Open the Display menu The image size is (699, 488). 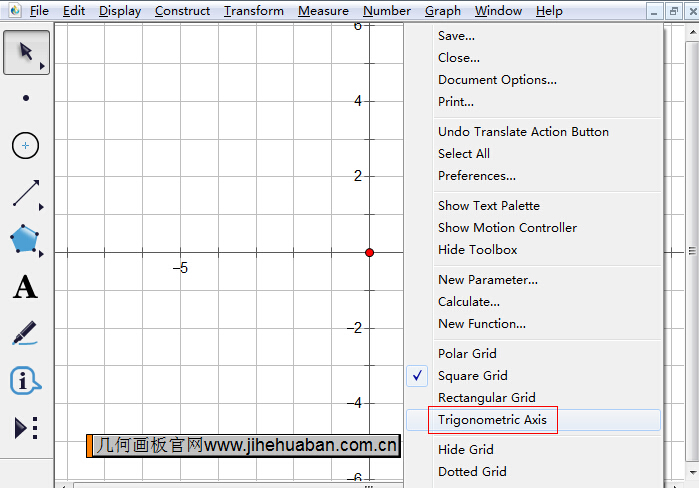tap(120, 10)
